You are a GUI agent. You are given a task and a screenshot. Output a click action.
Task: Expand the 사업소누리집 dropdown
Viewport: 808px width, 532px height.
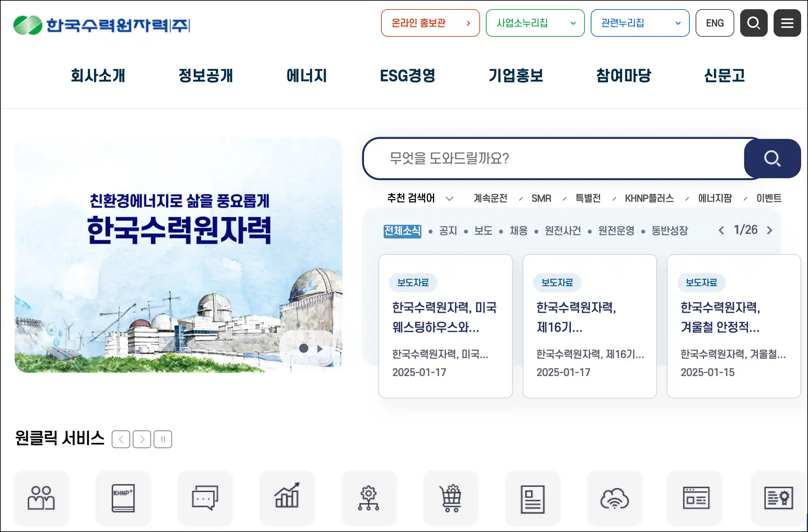(535, 23)
